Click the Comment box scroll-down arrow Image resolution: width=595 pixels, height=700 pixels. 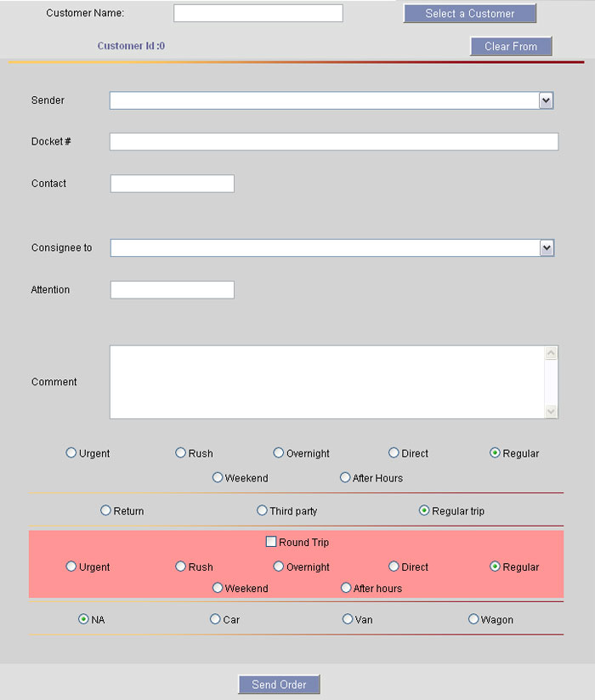tap(552, 412)
